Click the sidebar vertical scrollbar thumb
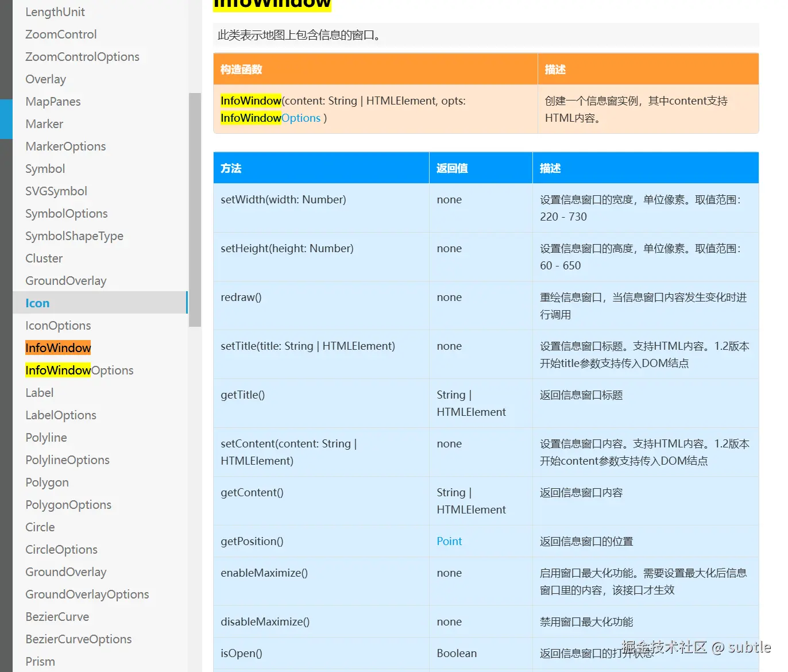The width and height of the screenshot is (788, 672). (x=195, y=210)
